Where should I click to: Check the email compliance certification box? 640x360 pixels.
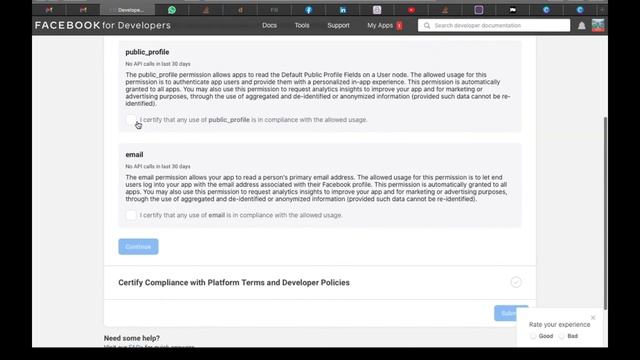(x=131, y=215)
